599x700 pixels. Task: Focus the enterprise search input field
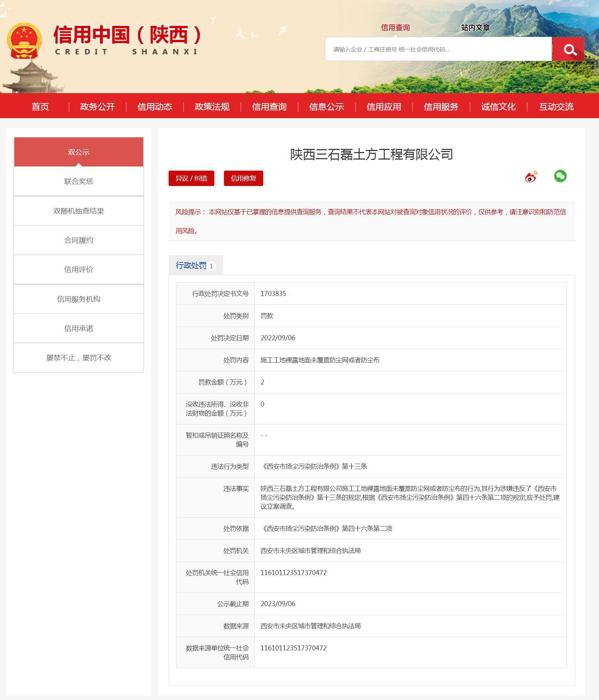pos(438,49)
